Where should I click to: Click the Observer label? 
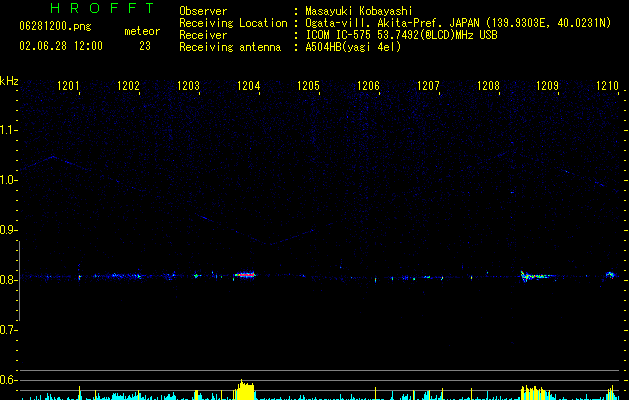click(203, 11)
